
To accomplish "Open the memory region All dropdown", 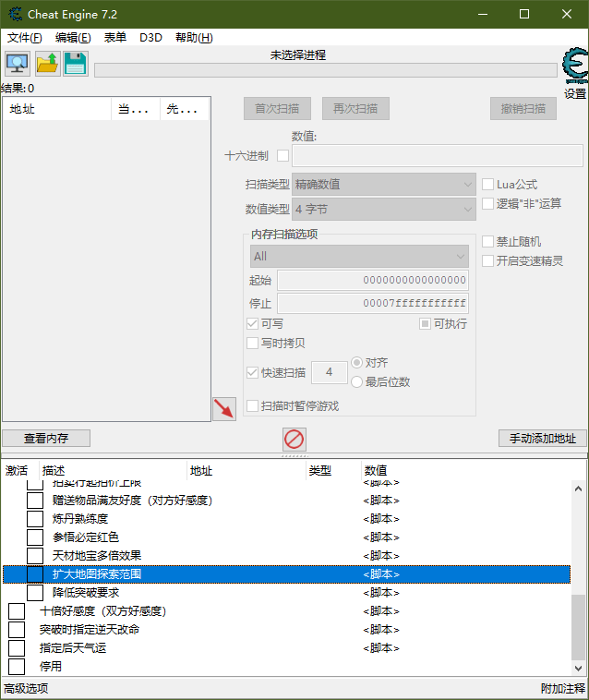I will pyautogui.click(x=359, y=256).
